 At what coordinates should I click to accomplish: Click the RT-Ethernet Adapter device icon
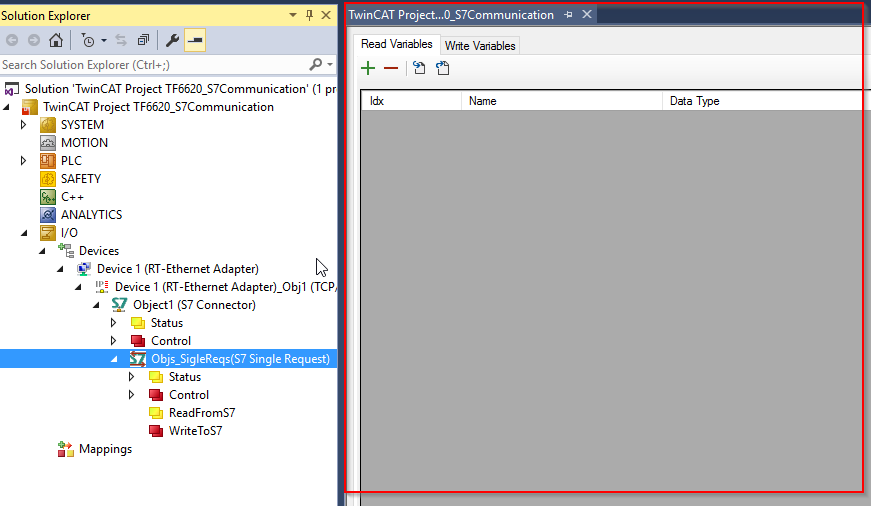[x=84, y=269]
